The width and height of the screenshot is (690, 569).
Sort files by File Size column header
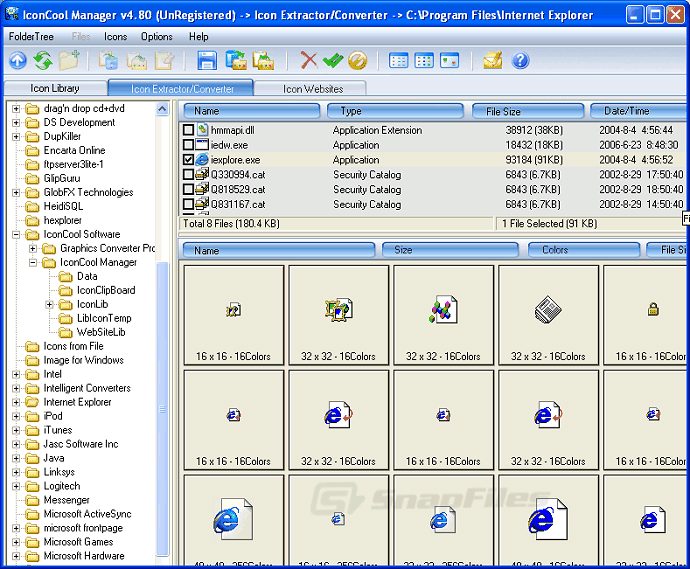tap(528, 111)
